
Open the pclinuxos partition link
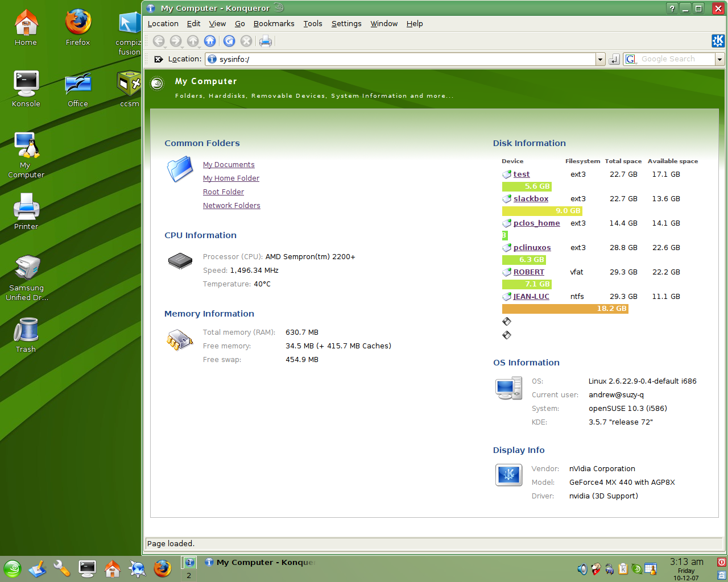[x=532, y=248]
